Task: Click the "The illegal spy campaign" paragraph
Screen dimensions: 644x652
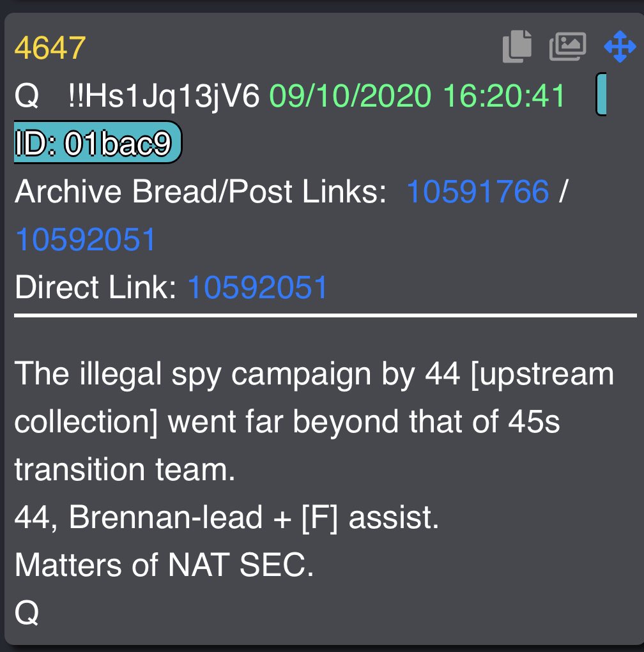Action: (x=314, y=421)
